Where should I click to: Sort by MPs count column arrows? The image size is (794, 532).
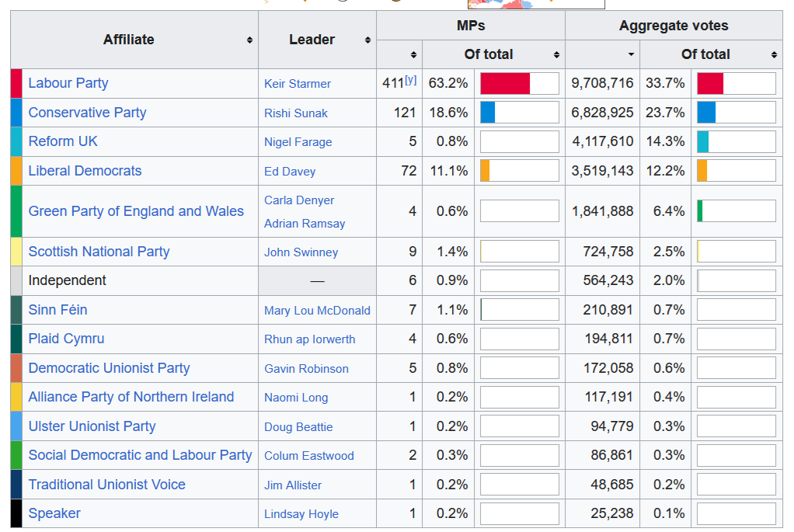point(414,54)
